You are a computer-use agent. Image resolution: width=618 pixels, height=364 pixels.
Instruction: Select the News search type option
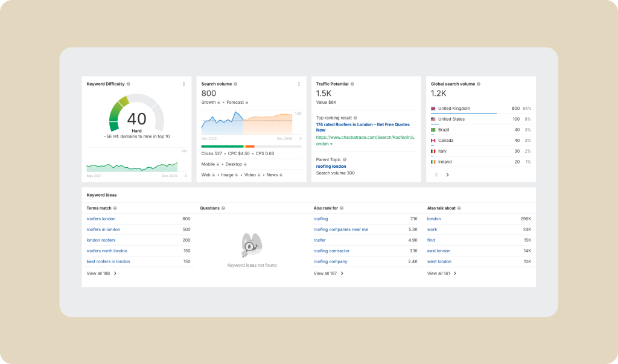[x=274, y=174]
